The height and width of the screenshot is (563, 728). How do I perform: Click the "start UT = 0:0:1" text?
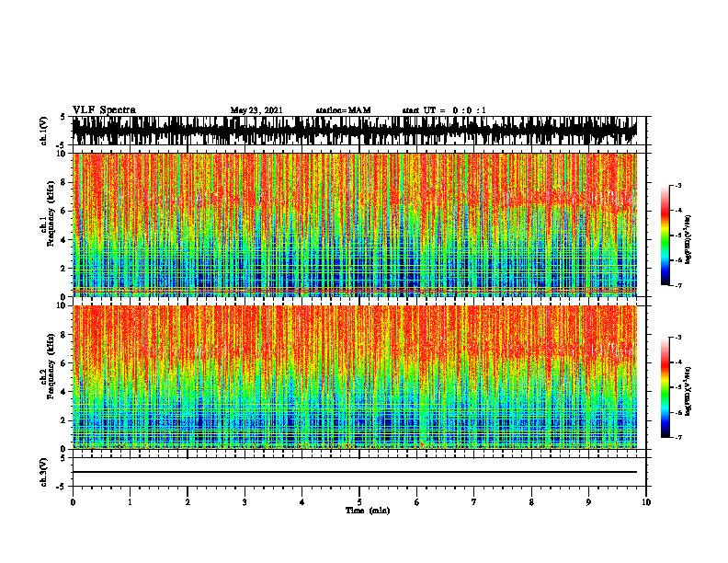(444, 110)
